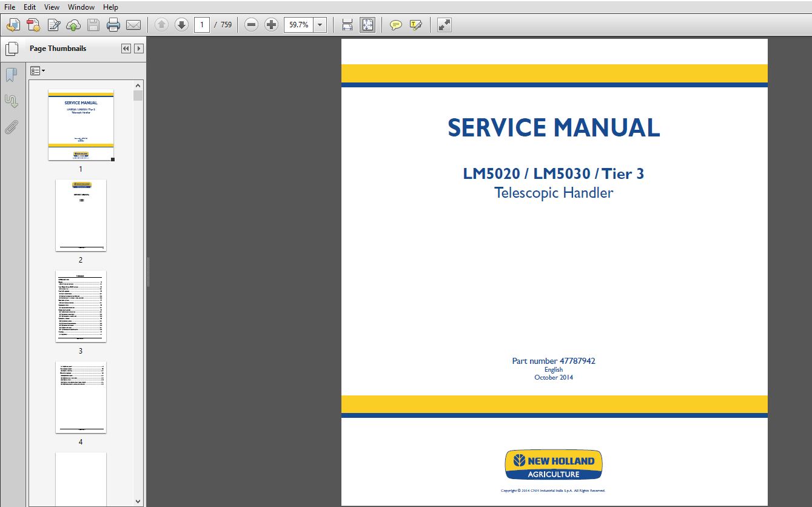
Task: Go to next page with down arrow
Action: point(181,25)
